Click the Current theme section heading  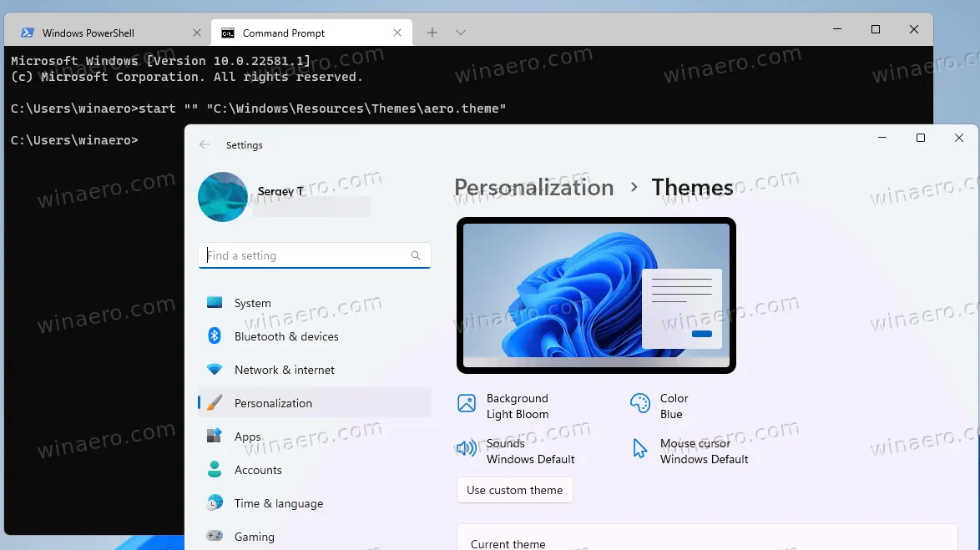pos(508,544)
